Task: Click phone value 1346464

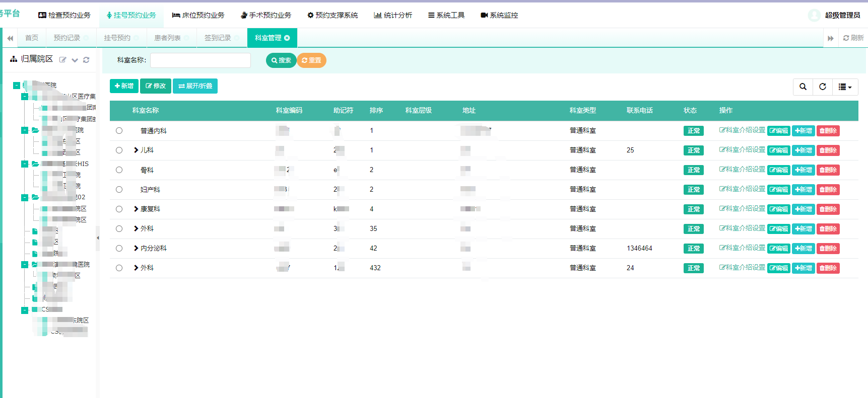Action: click(639, 249)
